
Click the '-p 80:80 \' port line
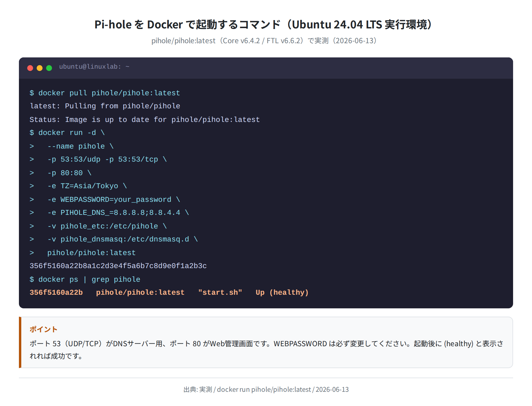pyautogui.click(x=61, y=173)
